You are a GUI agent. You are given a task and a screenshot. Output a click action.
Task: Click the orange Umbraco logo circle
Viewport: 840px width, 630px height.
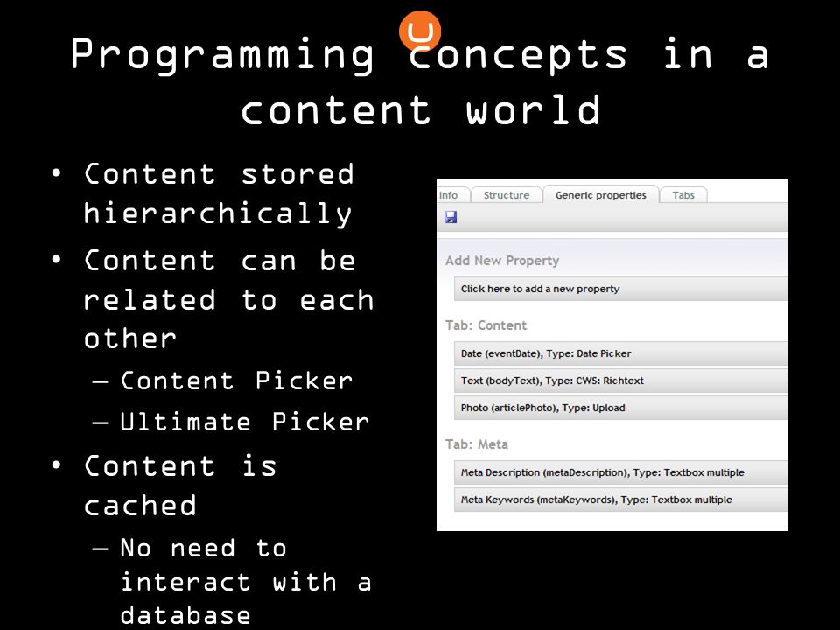tap(420, 31)
